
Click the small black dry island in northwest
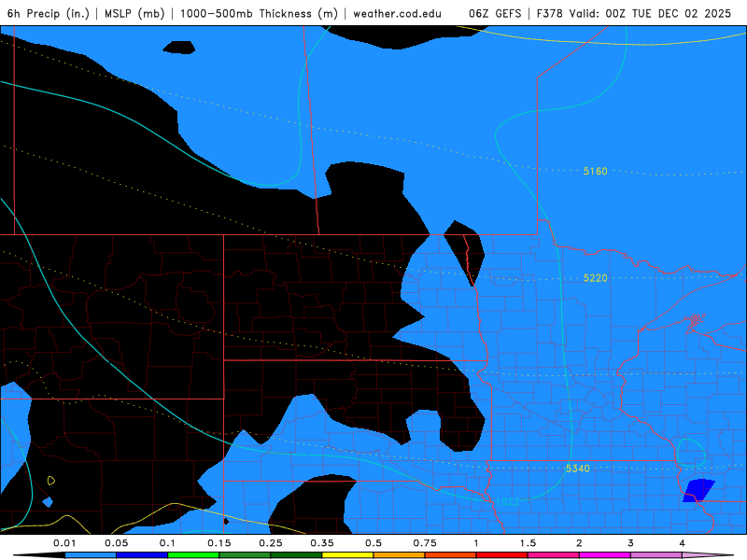pyautogui.click(x=179, y=48)
